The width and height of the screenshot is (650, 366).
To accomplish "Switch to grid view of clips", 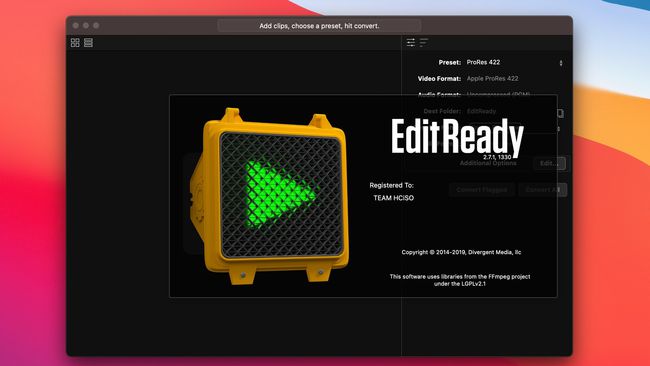I will (75, 43).
